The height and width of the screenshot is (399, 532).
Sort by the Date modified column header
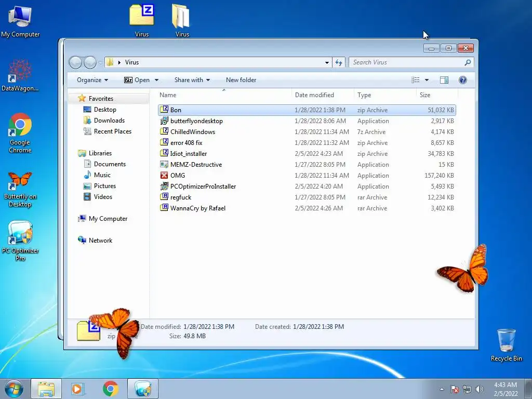tap(323, 95)
